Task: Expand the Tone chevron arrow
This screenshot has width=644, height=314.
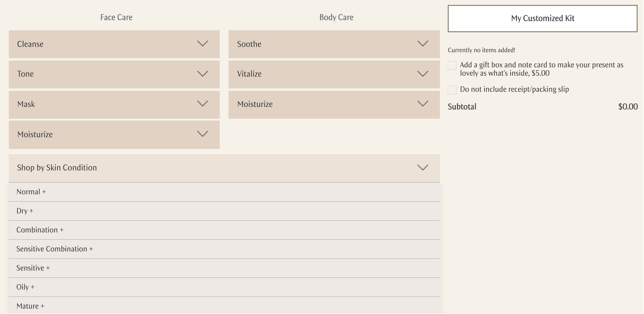Action: 202,74
